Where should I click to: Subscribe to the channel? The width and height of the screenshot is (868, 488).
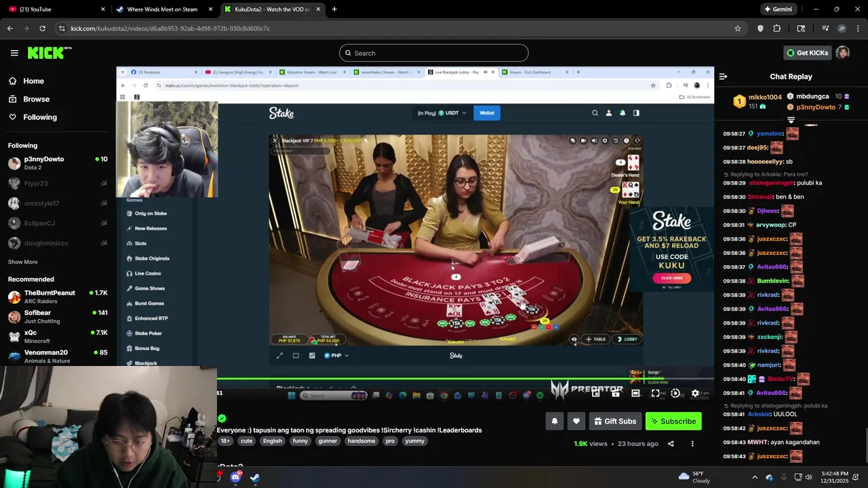coord(673,422)
